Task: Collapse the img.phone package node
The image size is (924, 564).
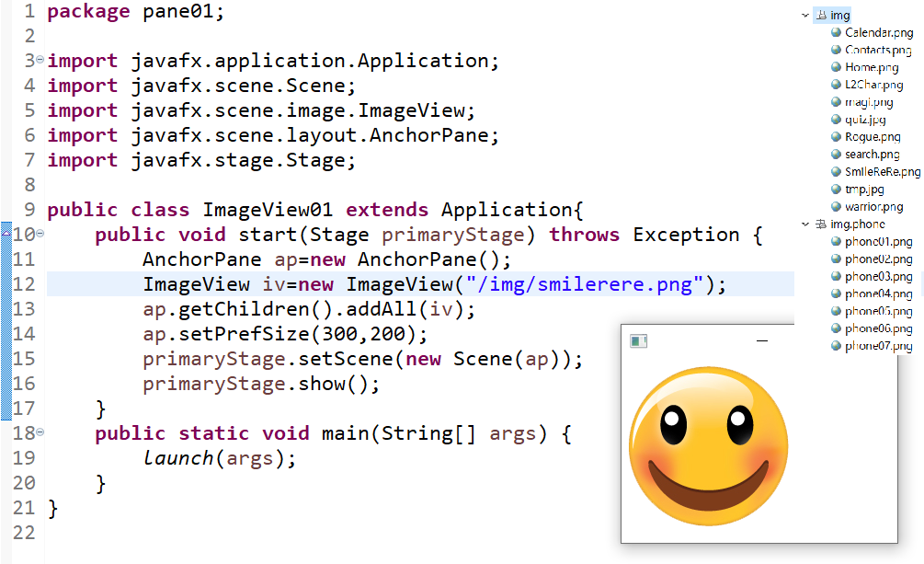Action: click(x=805, y=224)
